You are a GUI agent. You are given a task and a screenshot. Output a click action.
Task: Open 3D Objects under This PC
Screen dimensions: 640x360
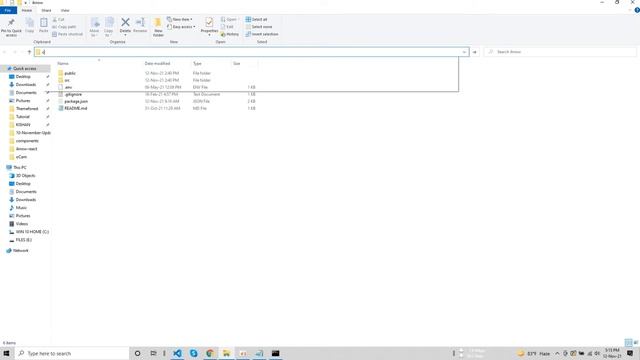25,176
